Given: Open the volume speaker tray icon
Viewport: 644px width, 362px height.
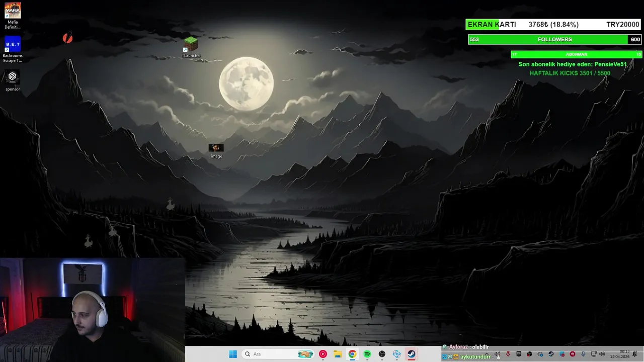Looking at the screenshot, I should 602,354.
